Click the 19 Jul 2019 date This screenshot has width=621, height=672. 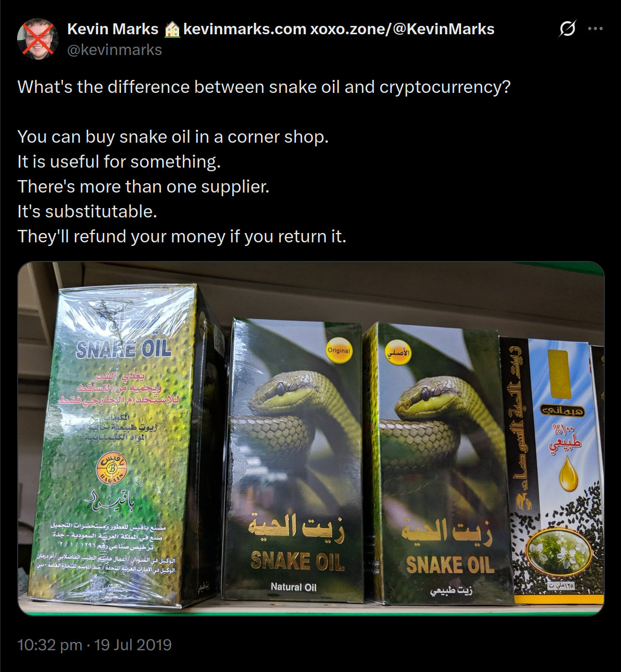tap(133, 645)
